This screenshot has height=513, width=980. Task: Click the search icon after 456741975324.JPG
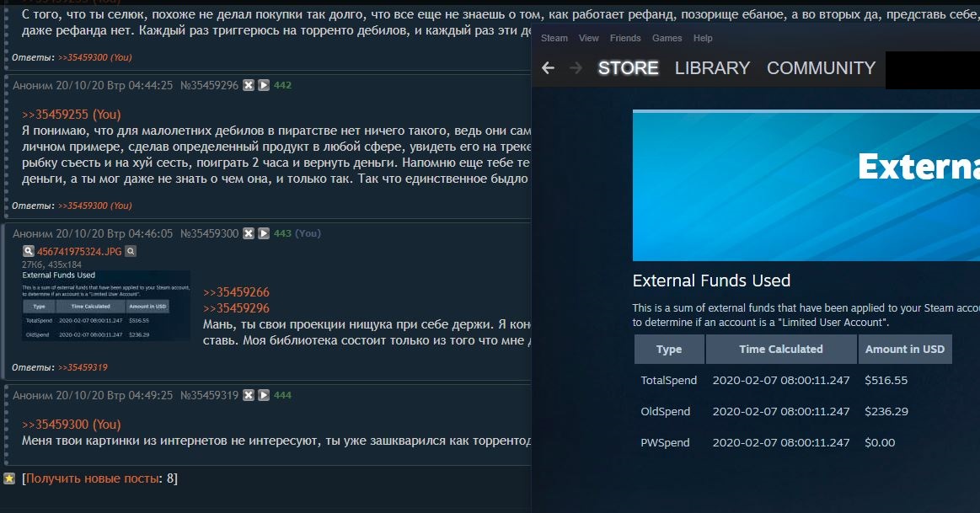pos(131,251)
